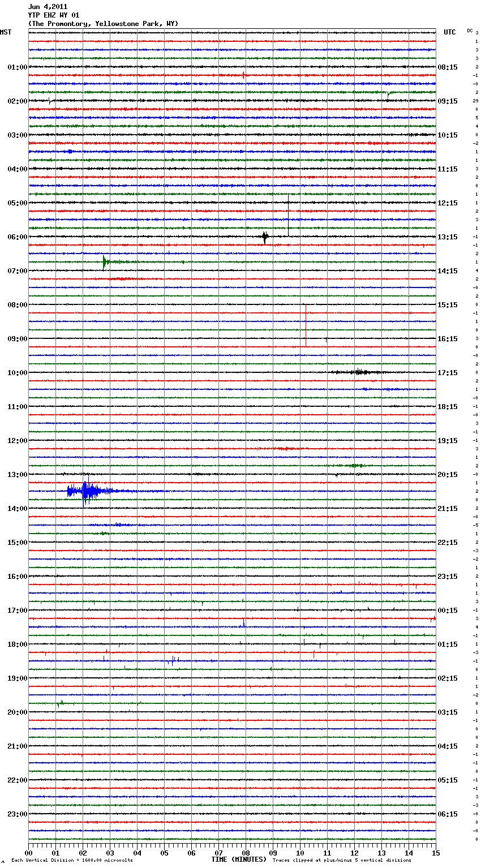Click the date header "Jun 4,2011"
The width and height of the screenshot is (481, 868).
(48, 7)
